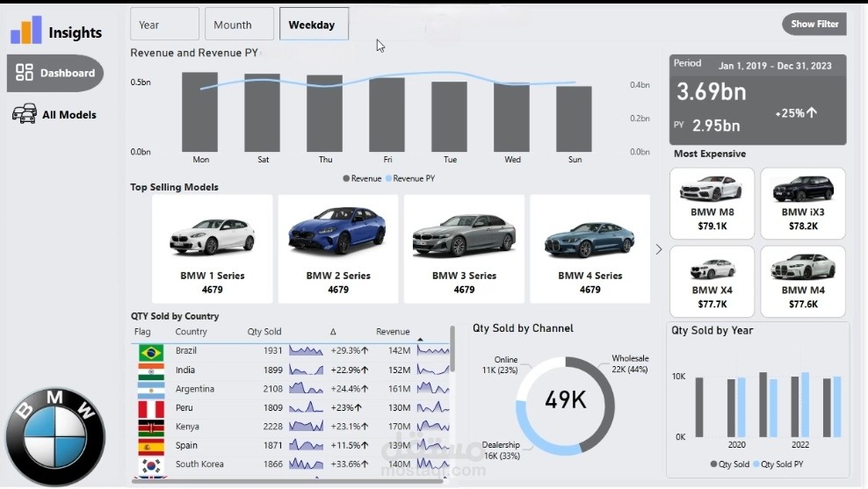Screen dimensions: 868x489
Task: Click the All Models cars icon
Action: pos(25,113)
